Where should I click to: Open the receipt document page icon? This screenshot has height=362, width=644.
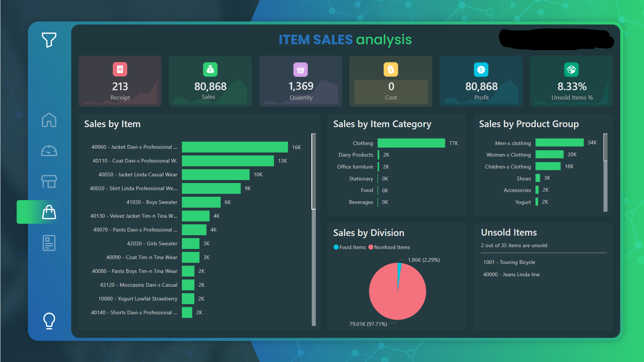point(49,243)
